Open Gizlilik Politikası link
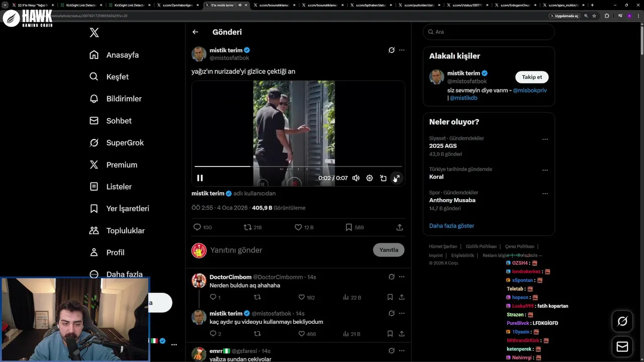Viewport: 644px width, 362px height. pyautogui.click(x=481, y=246)
